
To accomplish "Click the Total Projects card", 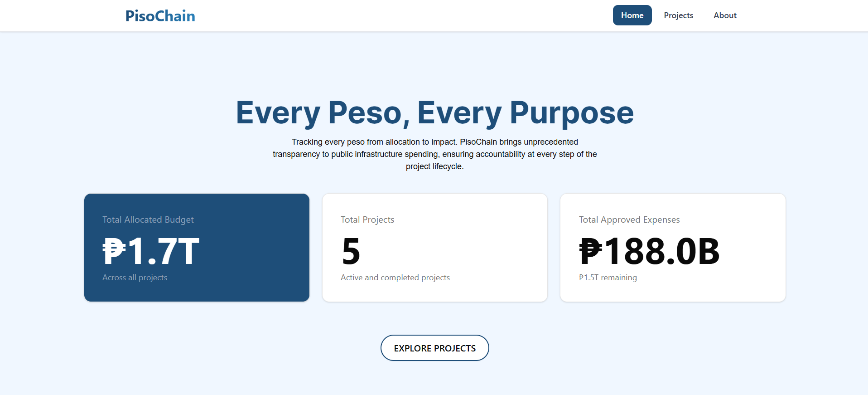I will point(434,248).
